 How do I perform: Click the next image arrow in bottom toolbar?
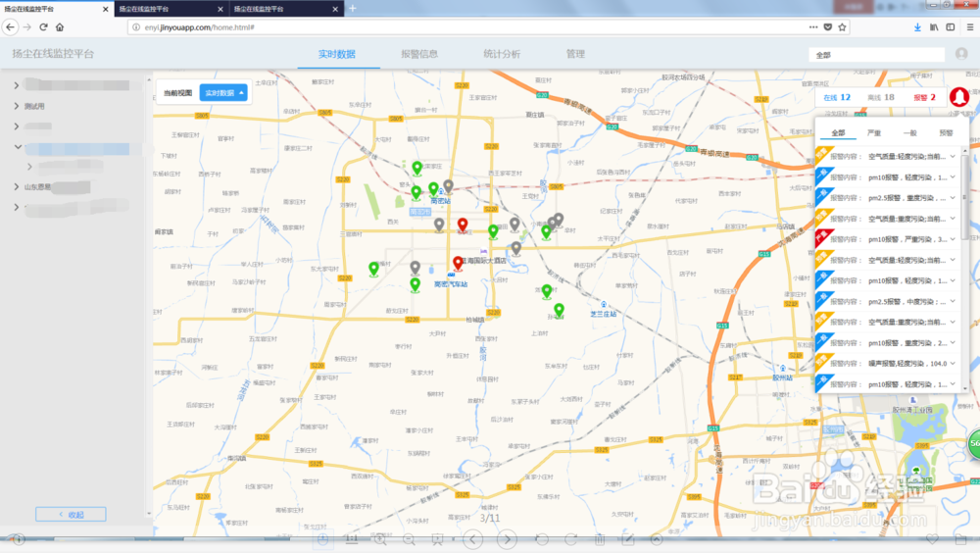tap(507, 538)
